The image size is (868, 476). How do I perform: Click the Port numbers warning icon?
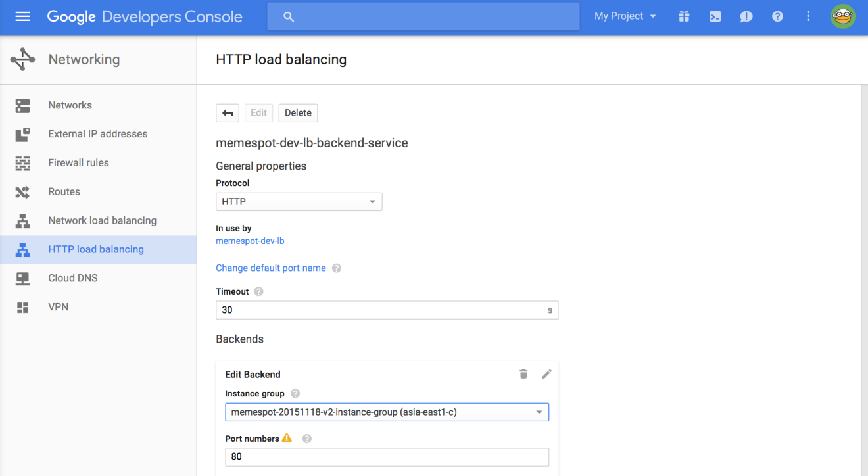pyautogui.click(x=287, y=438)
